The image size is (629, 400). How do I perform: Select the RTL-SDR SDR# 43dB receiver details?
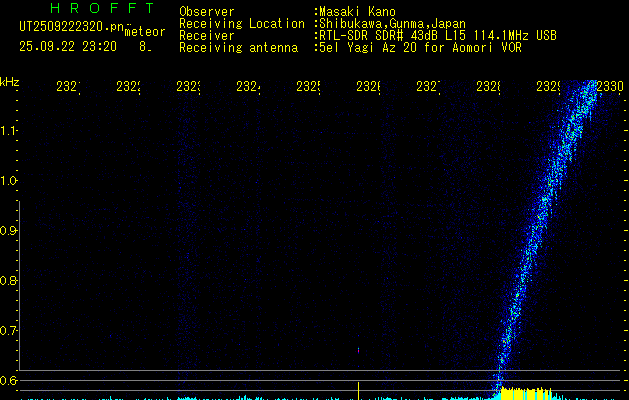click(x=438, y=36)
